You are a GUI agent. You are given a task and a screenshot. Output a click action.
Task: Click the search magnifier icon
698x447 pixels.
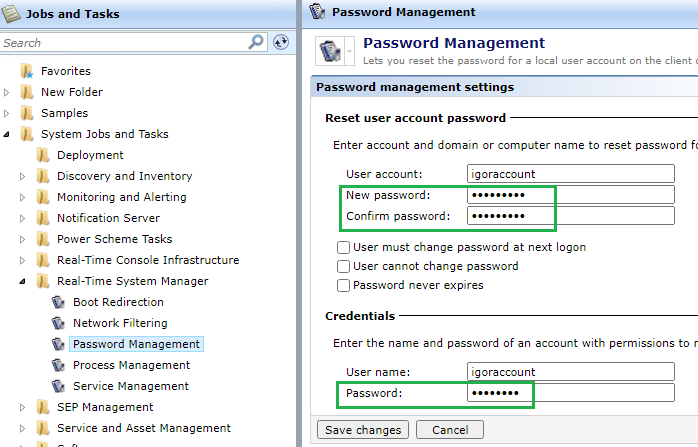[x=256, y=42]
